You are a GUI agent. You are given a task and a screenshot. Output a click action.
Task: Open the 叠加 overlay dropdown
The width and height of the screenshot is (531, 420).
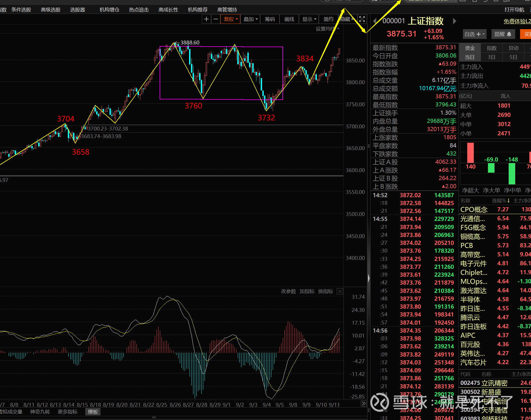click(250, 19)
